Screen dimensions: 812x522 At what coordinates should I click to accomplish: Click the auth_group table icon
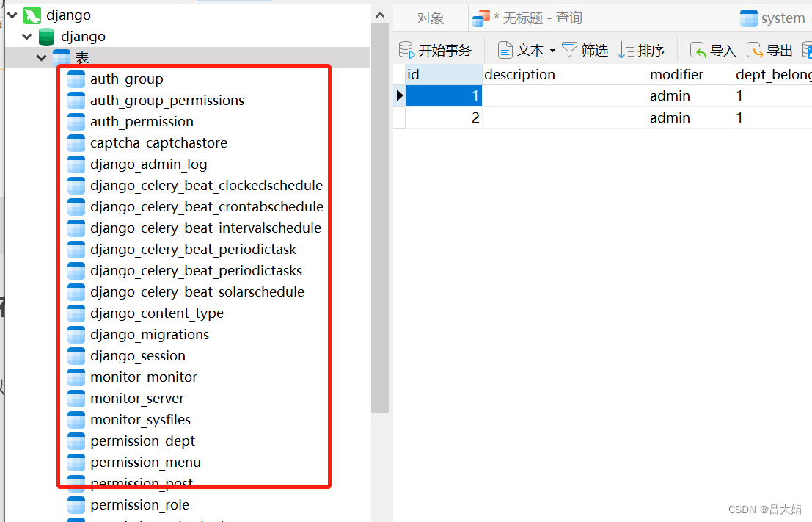tap(76, 79)
